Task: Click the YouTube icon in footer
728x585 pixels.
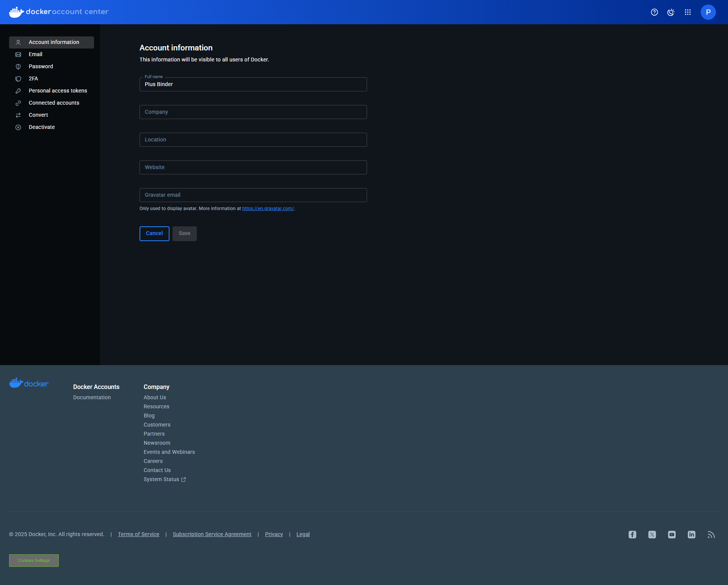Action: [672, 535]
